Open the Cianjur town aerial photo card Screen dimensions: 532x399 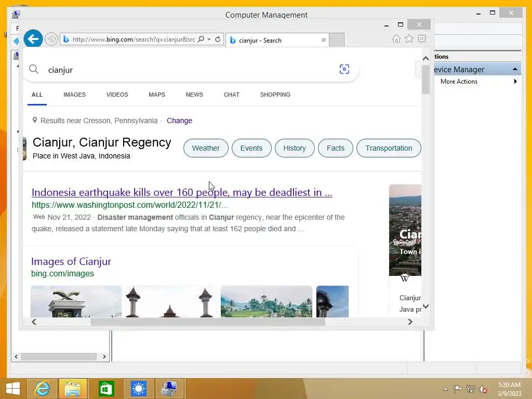[405, 230]
